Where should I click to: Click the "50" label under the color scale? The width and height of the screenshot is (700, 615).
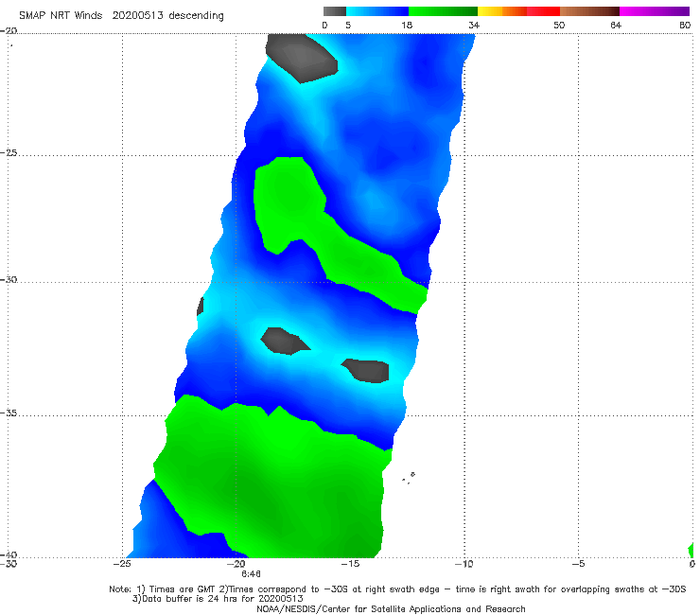point(559,26)
